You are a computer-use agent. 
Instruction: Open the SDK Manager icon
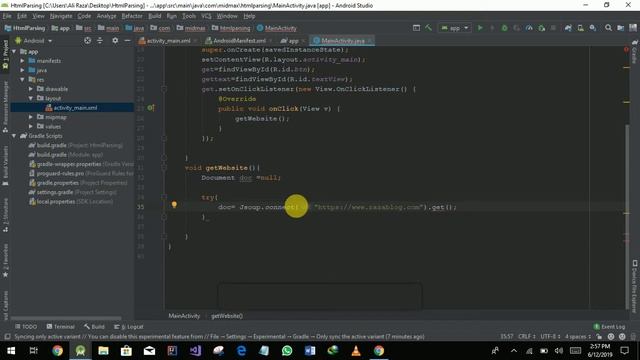tap(593, 28)
